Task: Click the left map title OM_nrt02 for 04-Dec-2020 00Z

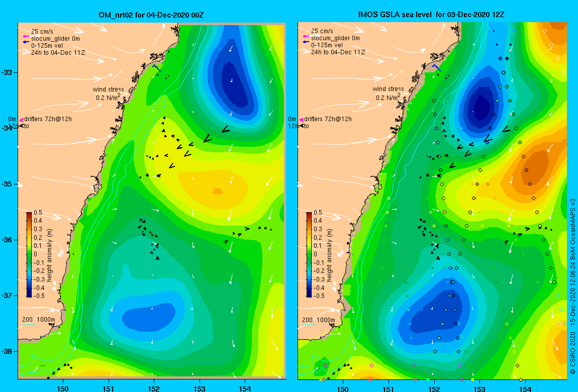Action: [151, 15]
